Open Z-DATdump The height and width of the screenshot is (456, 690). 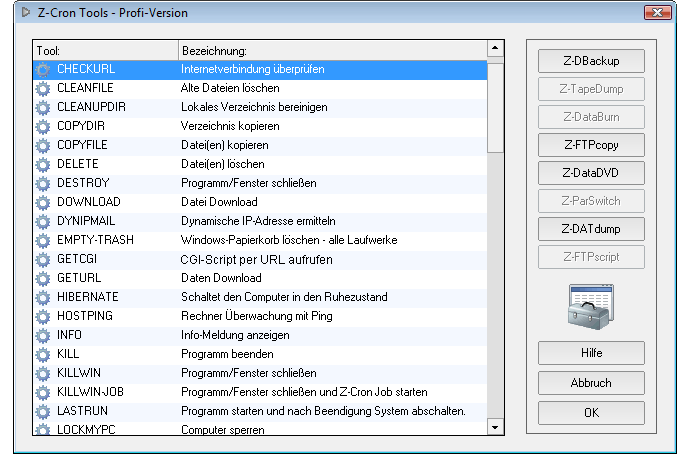point(591,229)
